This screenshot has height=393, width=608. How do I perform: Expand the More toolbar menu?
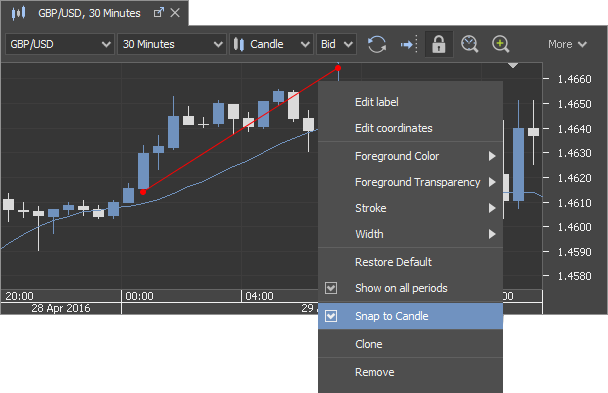tap(567, 44)
